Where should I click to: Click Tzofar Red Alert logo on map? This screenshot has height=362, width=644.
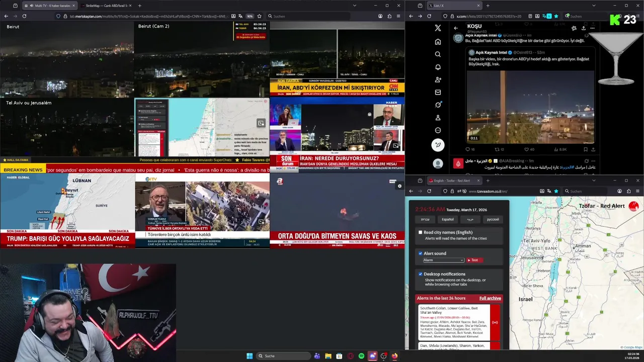click(633, 206)
